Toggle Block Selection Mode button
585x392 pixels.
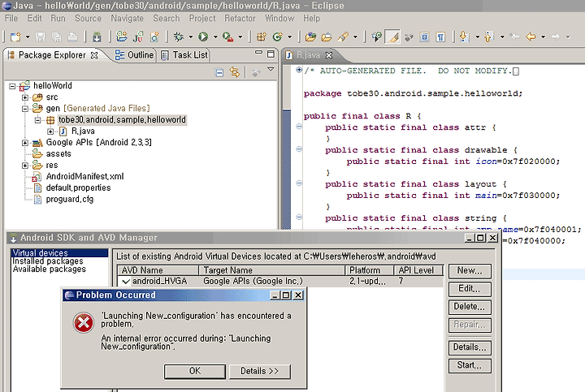point(425,37)
